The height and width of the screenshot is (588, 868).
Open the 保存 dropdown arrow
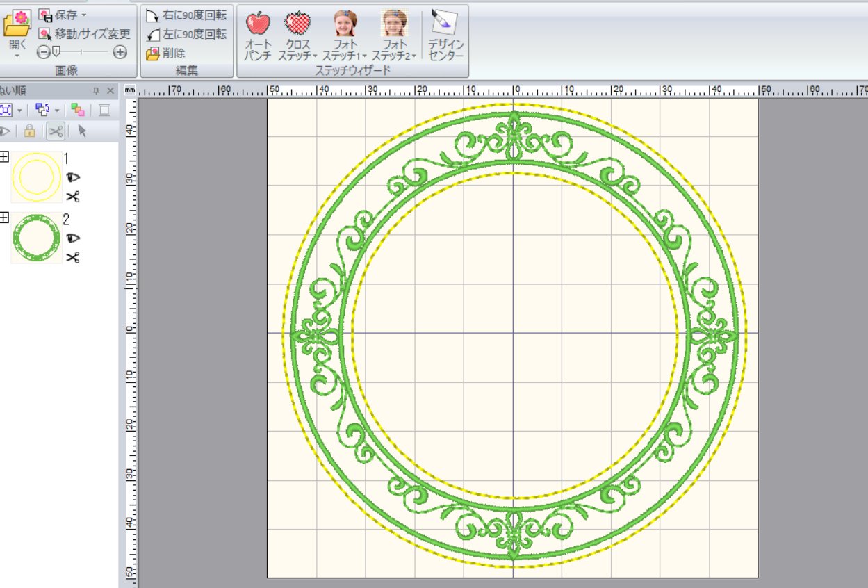84,15
